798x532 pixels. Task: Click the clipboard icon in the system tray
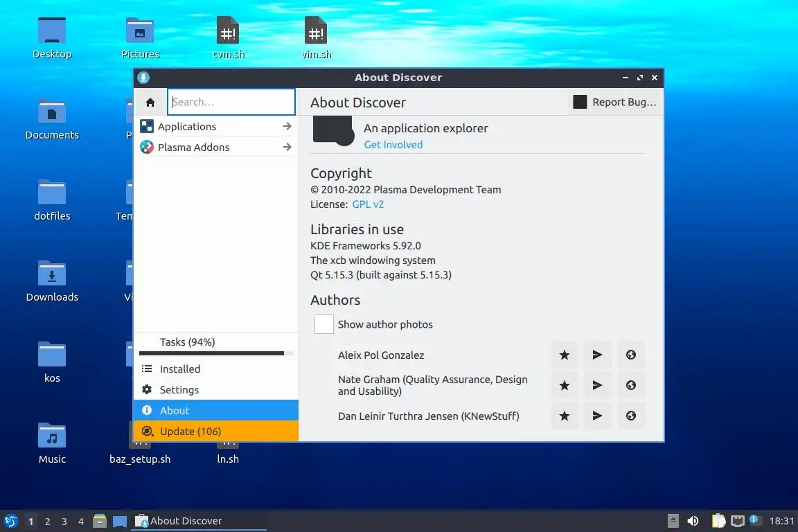718,521
